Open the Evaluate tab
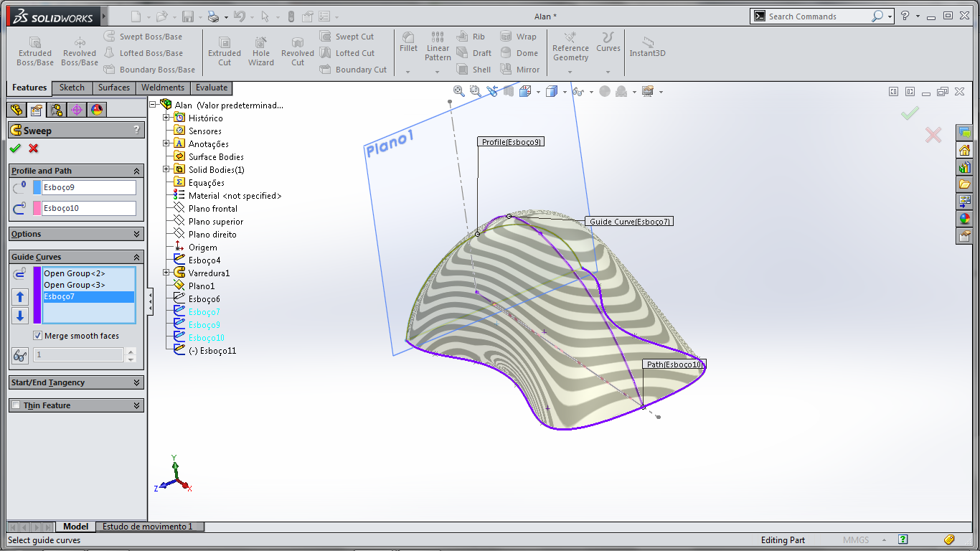 tap(212, 88)
